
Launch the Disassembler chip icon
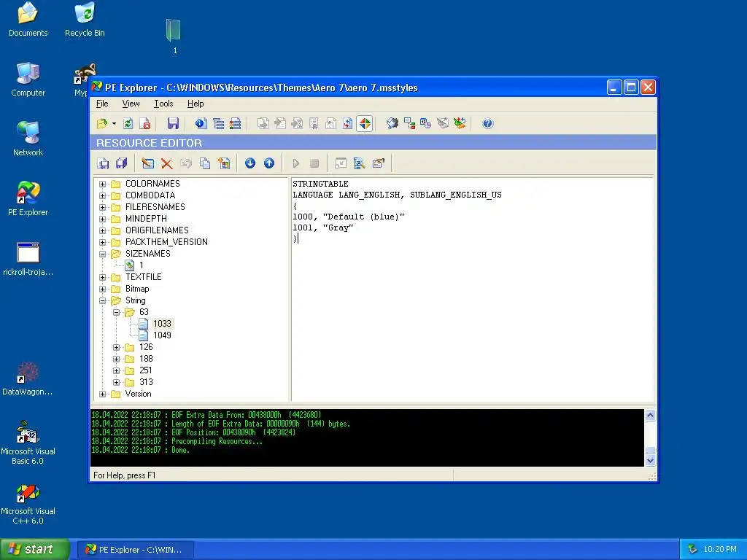[392, 124]
